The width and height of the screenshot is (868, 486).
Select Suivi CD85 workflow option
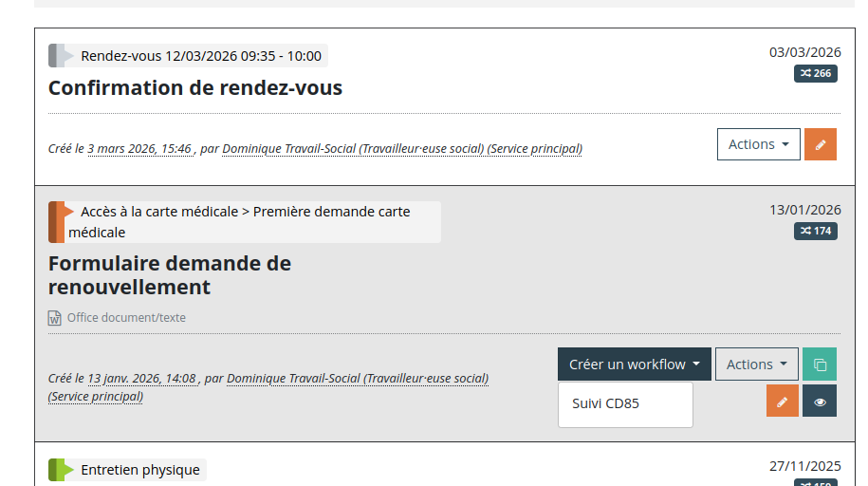(605, 403)
